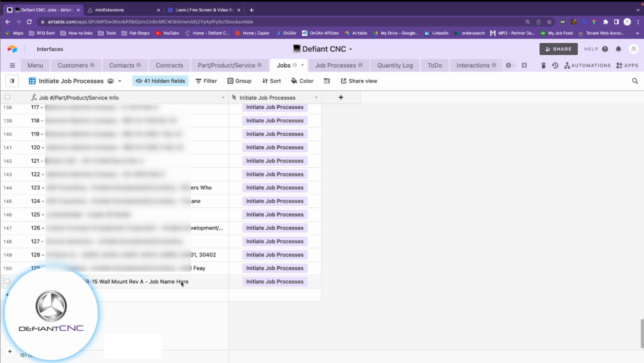Screen dimensions: 644x363
Task: Click the SHARE button
Action: click(558, 49)
